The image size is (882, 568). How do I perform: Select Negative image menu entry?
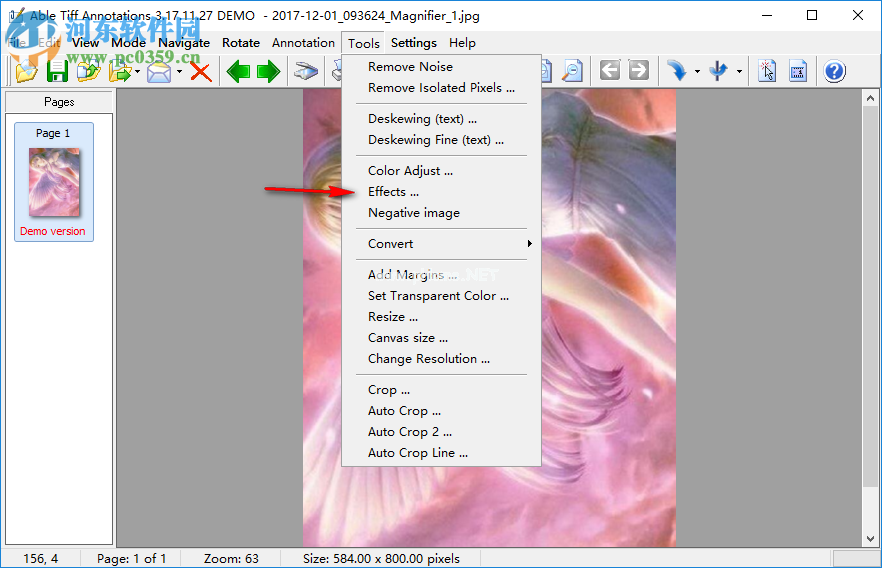tap(414, 213)
